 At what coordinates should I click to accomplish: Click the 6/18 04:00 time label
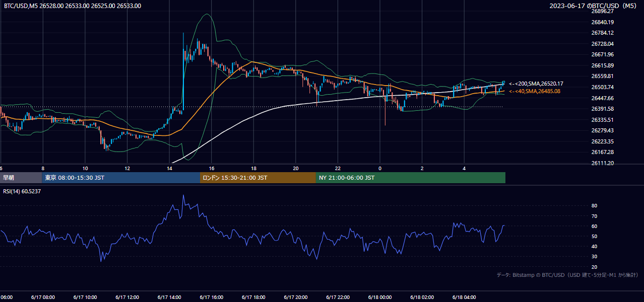click(x=464, y=297)
